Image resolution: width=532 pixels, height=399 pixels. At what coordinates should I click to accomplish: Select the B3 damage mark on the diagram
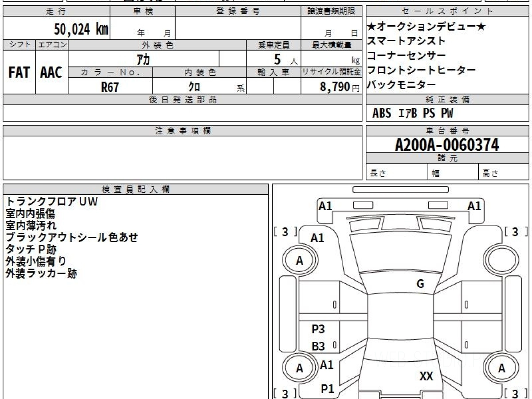pyautogui.click(x=318, y=347)
